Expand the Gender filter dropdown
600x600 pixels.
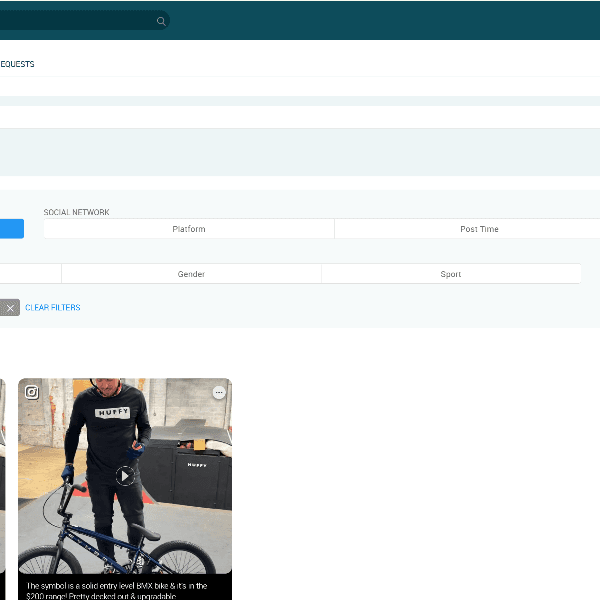coord(191,274)
